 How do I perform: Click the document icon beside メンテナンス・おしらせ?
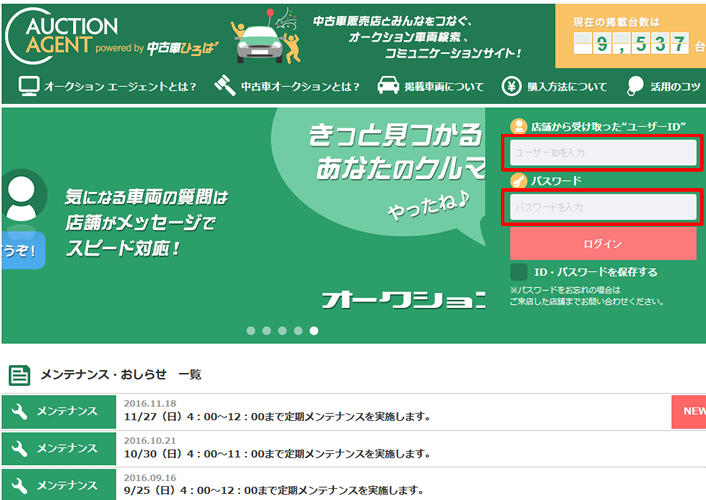point(19,375)
